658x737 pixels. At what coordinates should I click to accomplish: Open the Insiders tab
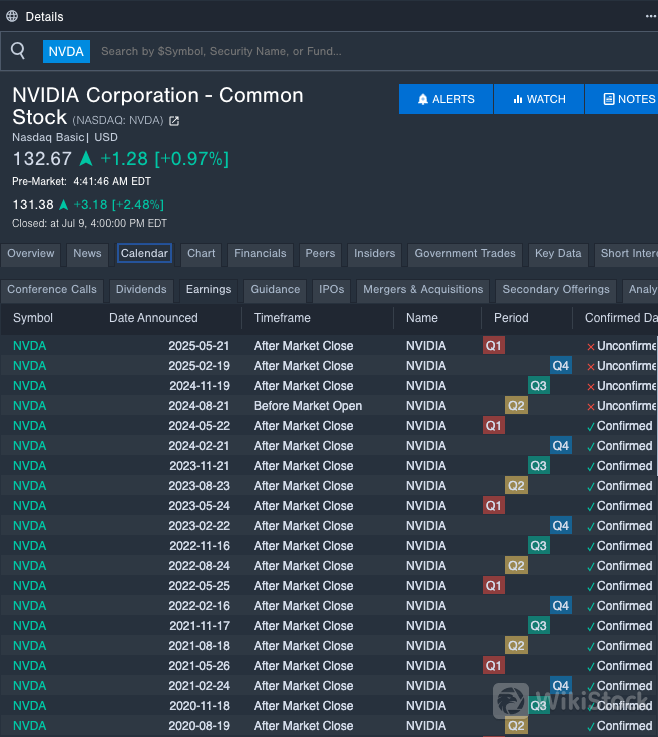(x=374, y=254)
